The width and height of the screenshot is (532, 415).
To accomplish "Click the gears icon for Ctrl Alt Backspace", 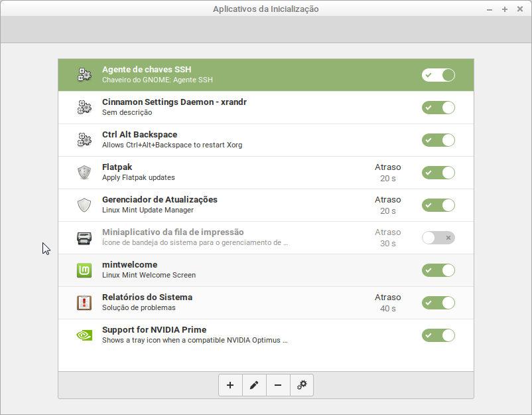I will tap(84, 140).
